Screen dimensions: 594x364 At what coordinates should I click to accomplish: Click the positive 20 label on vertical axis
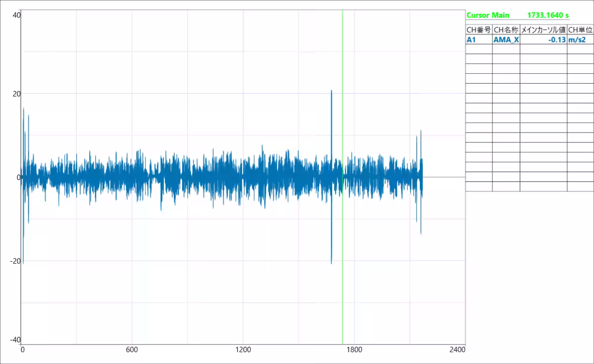click(16, 93)
